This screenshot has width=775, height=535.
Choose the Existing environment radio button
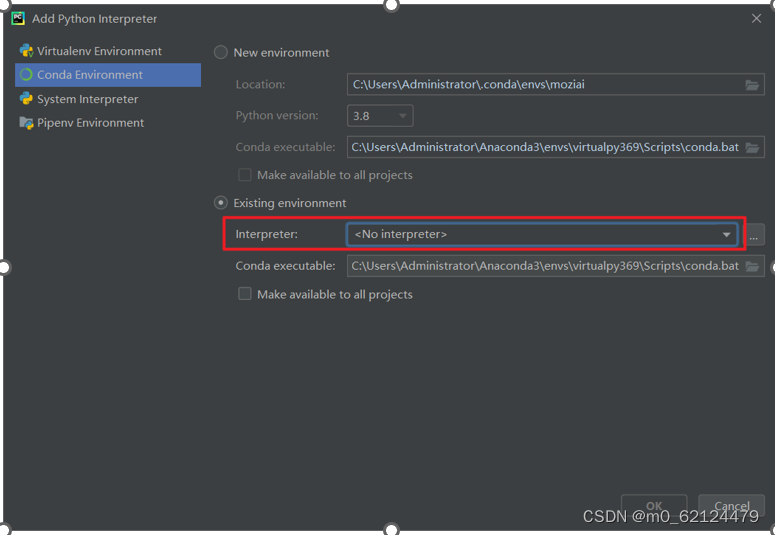[220, 203]
